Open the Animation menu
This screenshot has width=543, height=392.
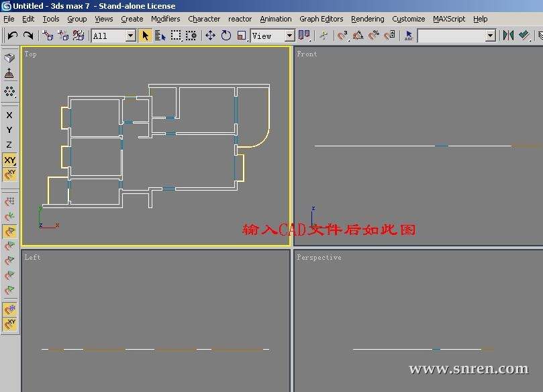[276, 19]
